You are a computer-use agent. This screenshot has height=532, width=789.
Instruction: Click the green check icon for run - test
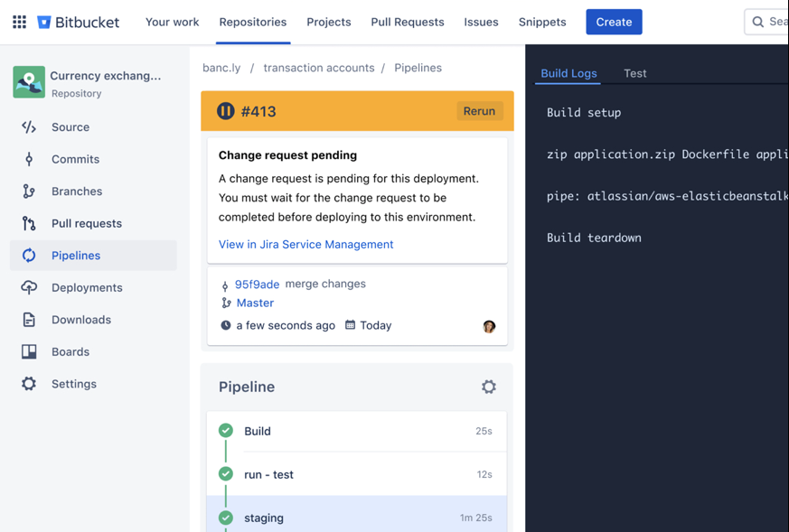(226, 473)
